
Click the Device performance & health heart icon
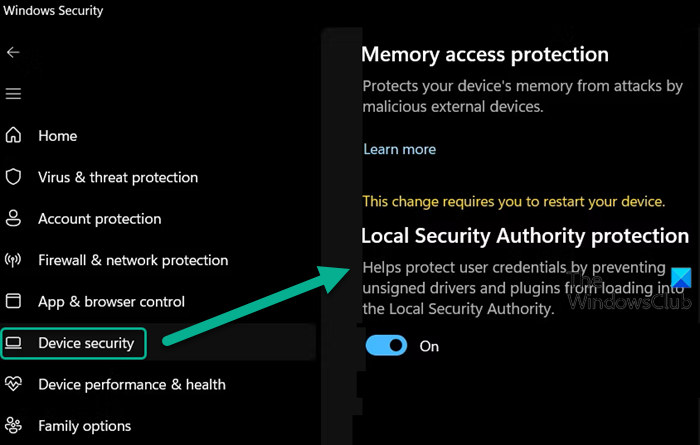tap(14, 384)
